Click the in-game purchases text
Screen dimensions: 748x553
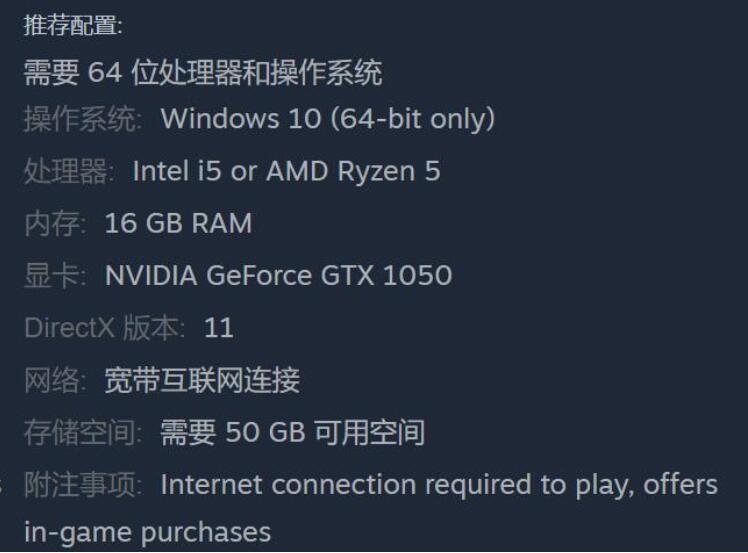(147, 532)
